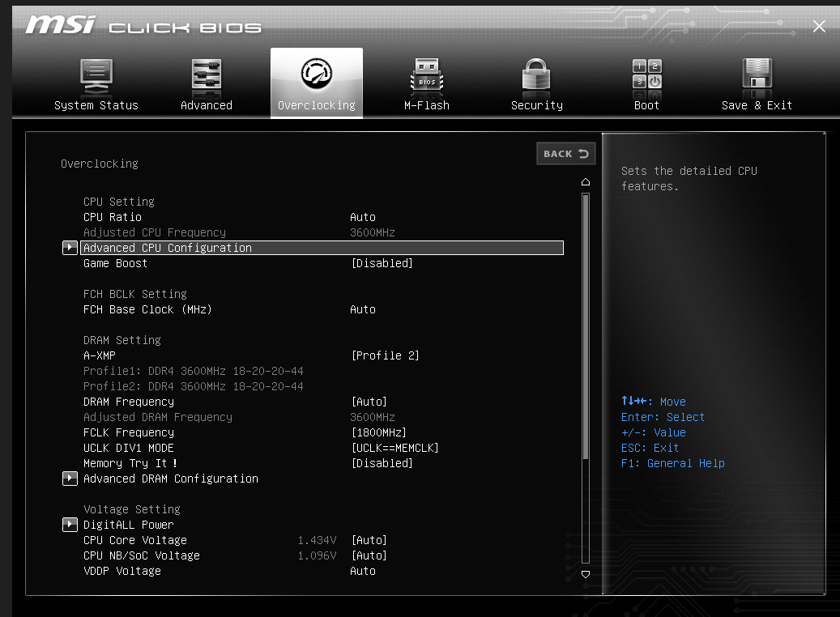The width and height of the screenshot is (840, 617).
Task: Click the scroll up arrow
Action: coord(586,182)
